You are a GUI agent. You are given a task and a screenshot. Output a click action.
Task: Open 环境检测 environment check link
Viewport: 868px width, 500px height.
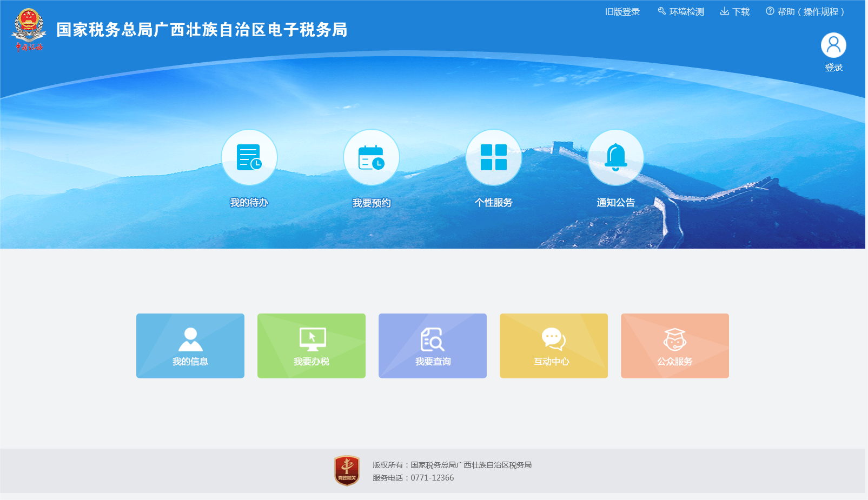tap(686, 12)
